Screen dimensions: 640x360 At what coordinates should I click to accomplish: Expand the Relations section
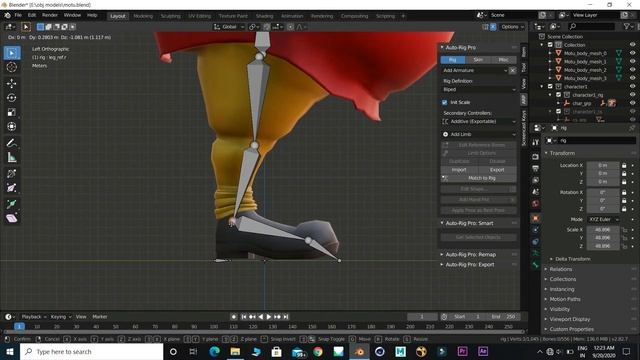pos(560,269)
